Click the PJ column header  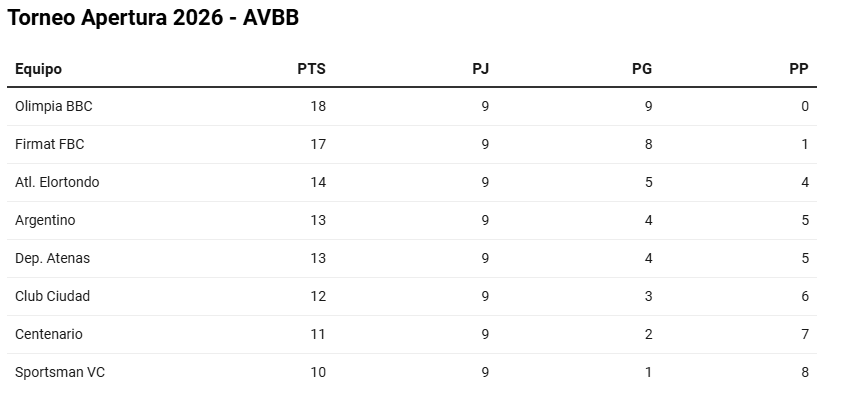pyautogui.click(x=480, y=69)
